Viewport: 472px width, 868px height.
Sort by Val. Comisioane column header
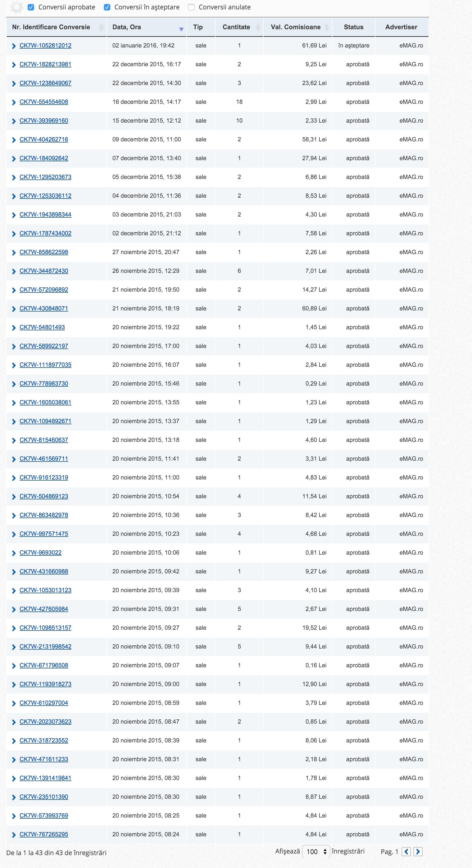298,27
